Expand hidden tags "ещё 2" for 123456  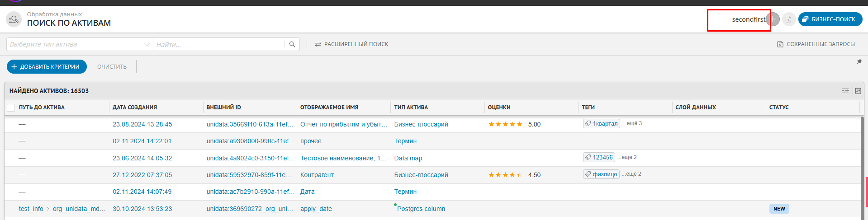click(627, 157)
